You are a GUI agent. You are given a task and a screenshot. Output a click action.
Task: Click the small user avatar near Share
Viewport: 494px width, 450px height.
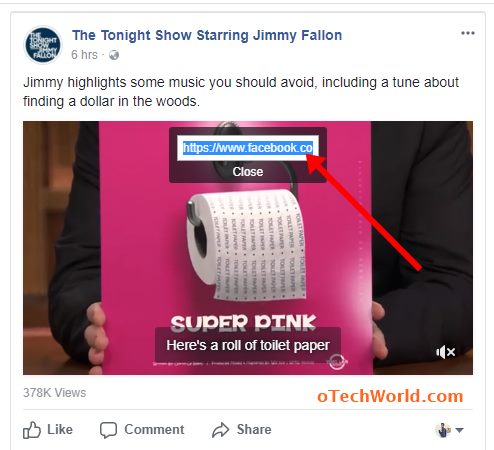pyautogui.click(x=443, y=430)
